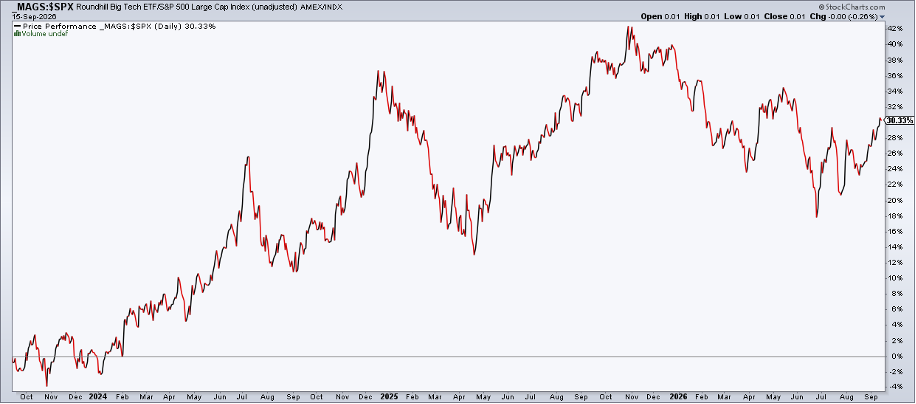Image resolution: width=916 pixels, height=404 pixels.
Task: Click the 26% y-axis label
Action: (896, 154)
